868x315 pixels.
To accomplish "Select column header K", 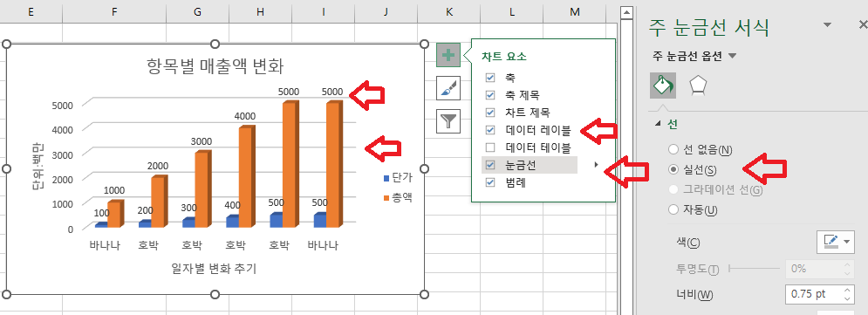I will [448, 11].
